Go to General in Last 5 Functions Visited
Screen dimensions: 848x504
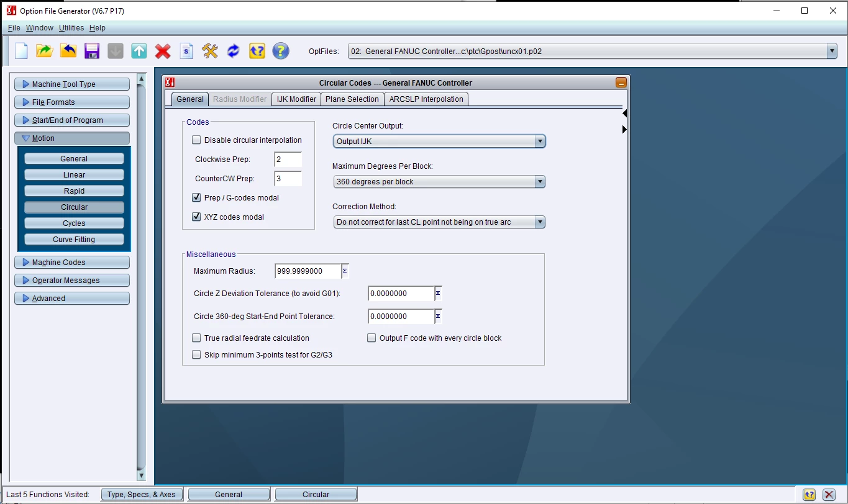pos(229,495)
